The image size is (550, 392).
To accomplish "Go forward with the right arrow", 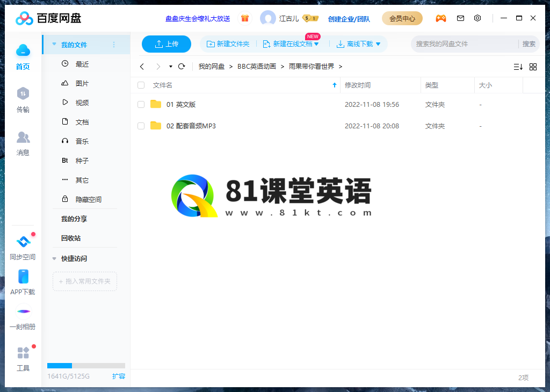I will tap(158, 67).
